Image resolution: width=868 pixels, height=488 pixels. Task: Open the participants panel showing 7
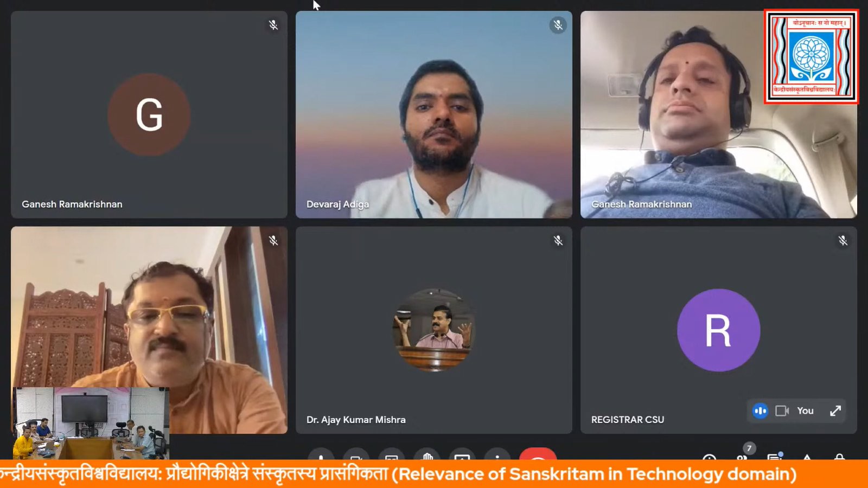click(x=742, y=454)
